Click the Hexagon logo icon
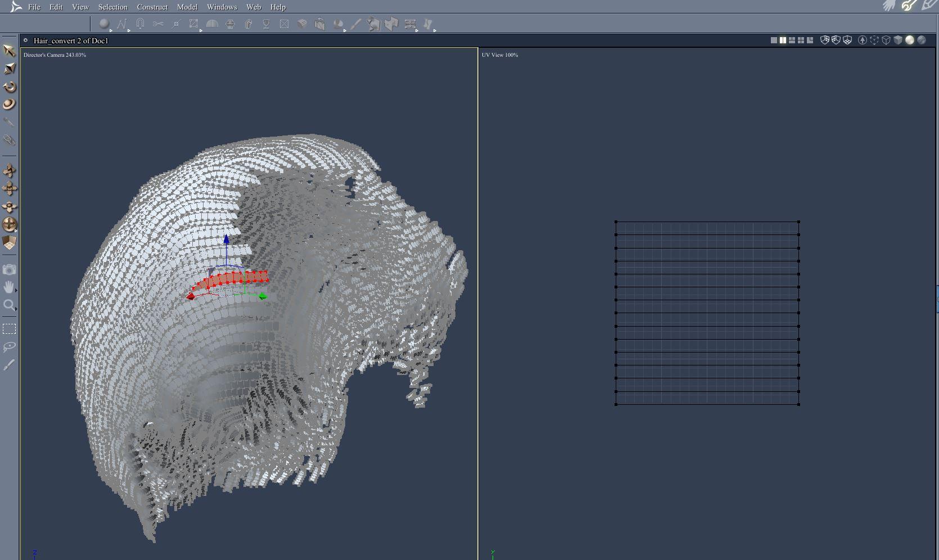This screenshot has height=560, width=939. [15, 7]
